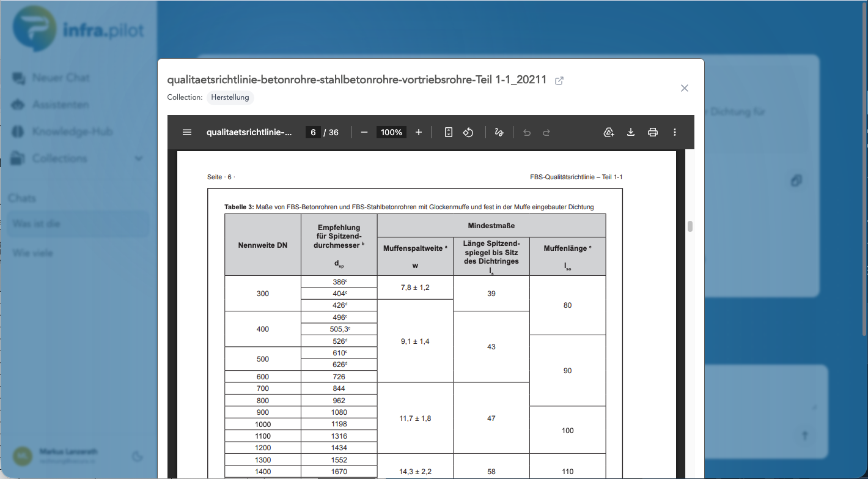Click the 'Chats' section label
The image size is (868, 479).
click(22, 198)
